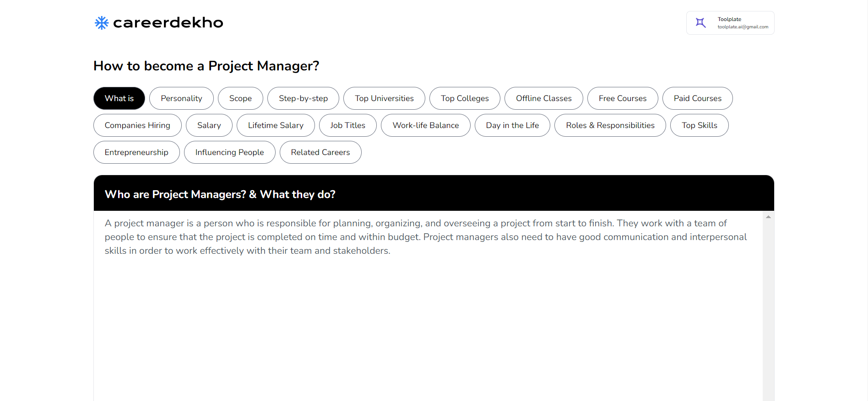Select the Paid Courses tab
Screen dimensions: 868x401
pyautogui.click(x=698, y=98)
